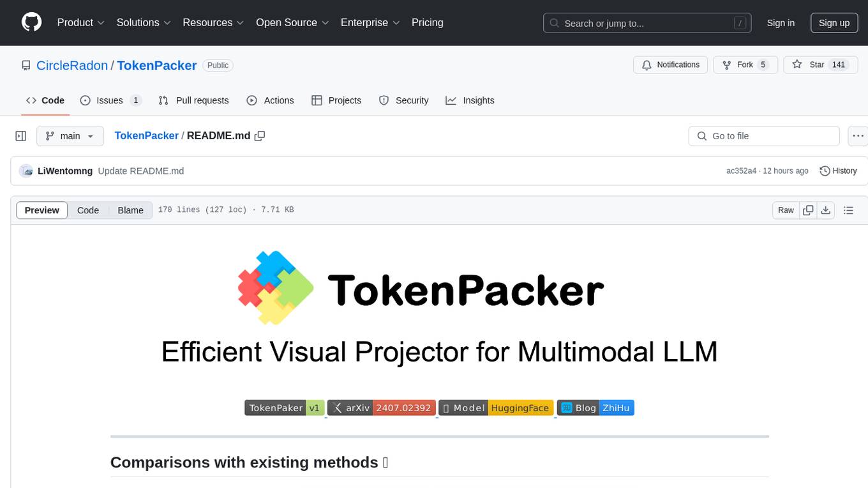Go to the TokenPacker breadcrumb folder
The image size is (868, 488).
click(146, 135)
